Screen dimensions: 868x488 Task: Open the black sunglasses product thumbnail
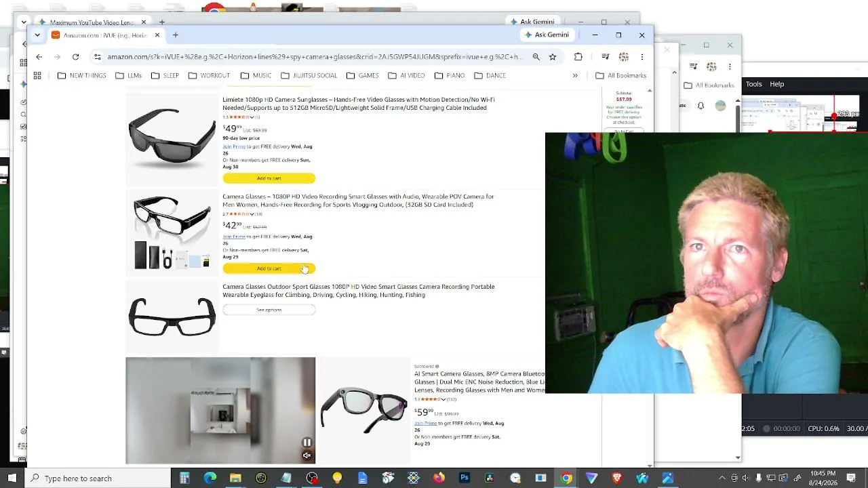pos(172,140)
